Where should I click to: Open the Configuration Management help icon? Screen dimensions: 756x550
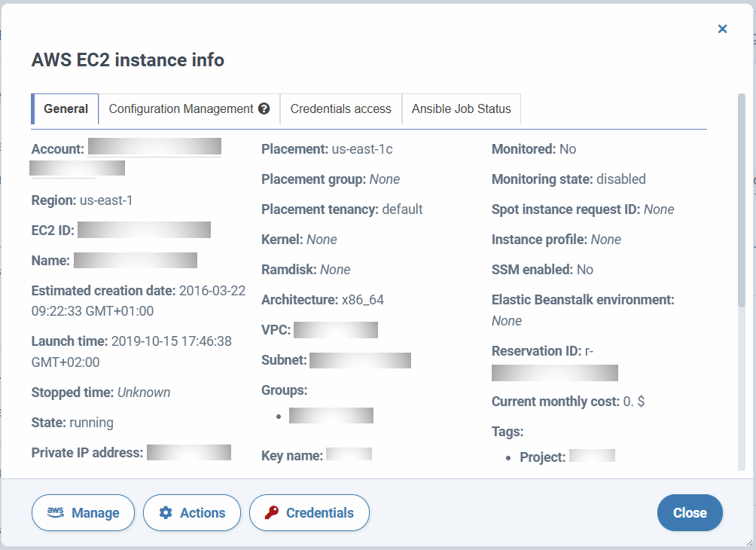pos(264,108)
